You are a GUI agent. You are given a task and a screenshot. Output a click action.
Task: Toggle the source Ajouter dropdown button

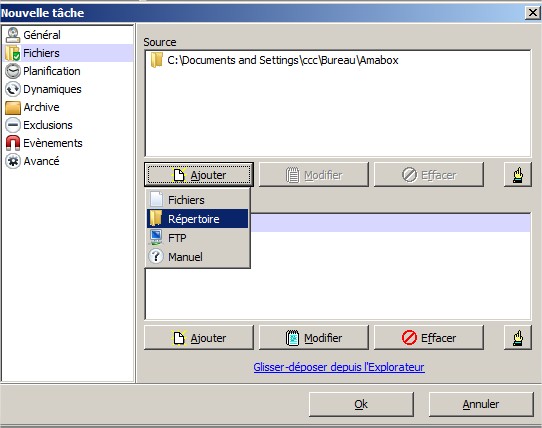[x=199, y=175]
